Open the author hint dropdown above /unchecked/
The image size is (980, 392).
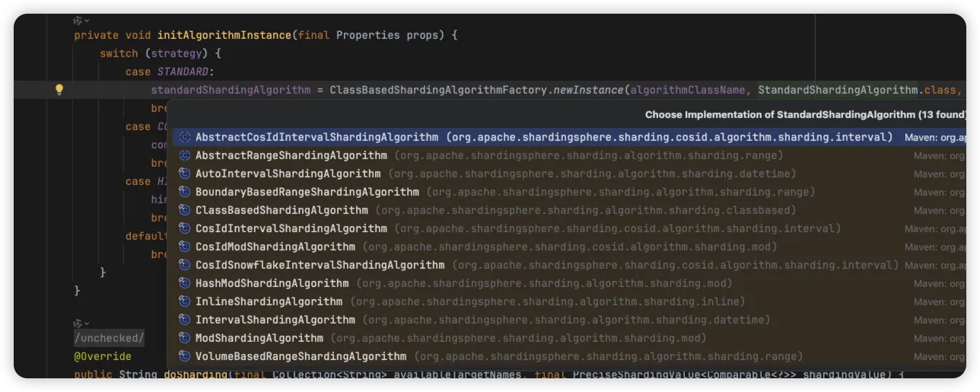point(81,323)
